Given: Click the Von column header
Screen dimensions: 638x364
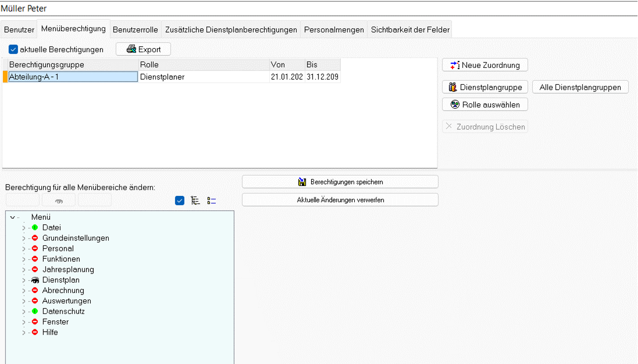Looking at the screenshot, I should click(x=287, y=65).
